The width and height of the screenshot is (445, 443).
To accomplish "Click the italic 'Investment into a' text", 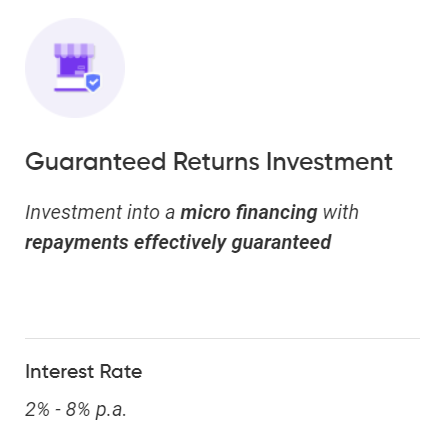I will click(x=100, y=212).
